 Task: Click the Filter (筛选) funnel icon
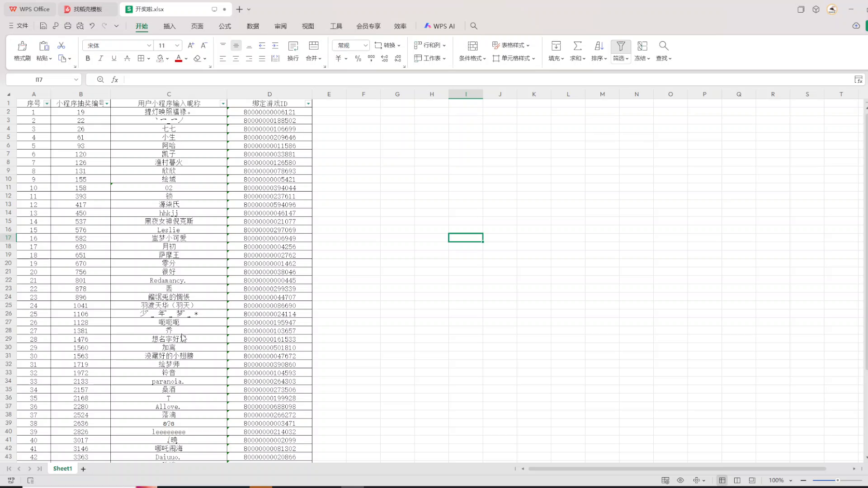tap(621, 46)
